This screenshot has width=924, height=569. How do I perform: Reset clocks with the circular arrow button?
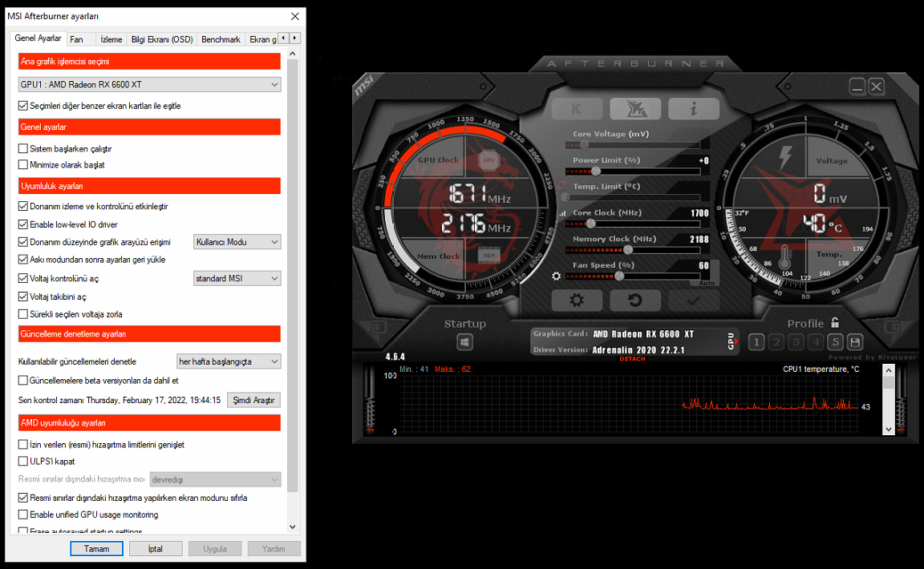635,301
